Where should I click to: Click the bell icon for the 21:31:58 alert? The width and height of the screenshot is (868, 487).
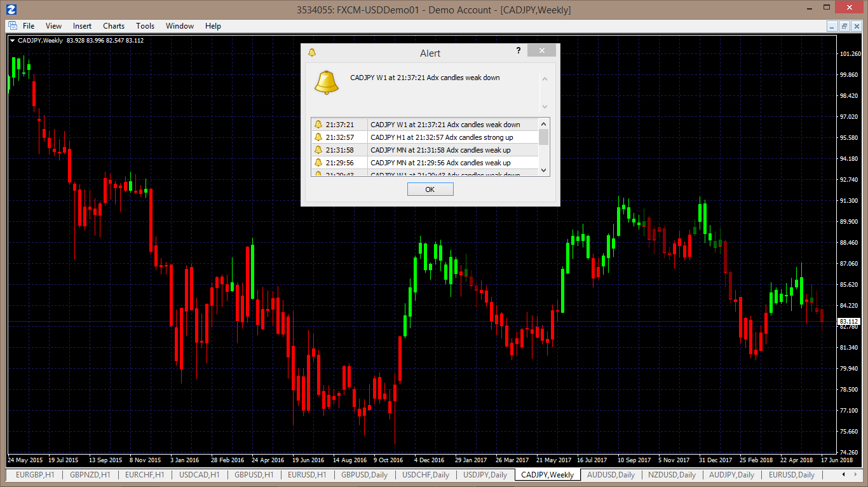click(x=318, y=150)
